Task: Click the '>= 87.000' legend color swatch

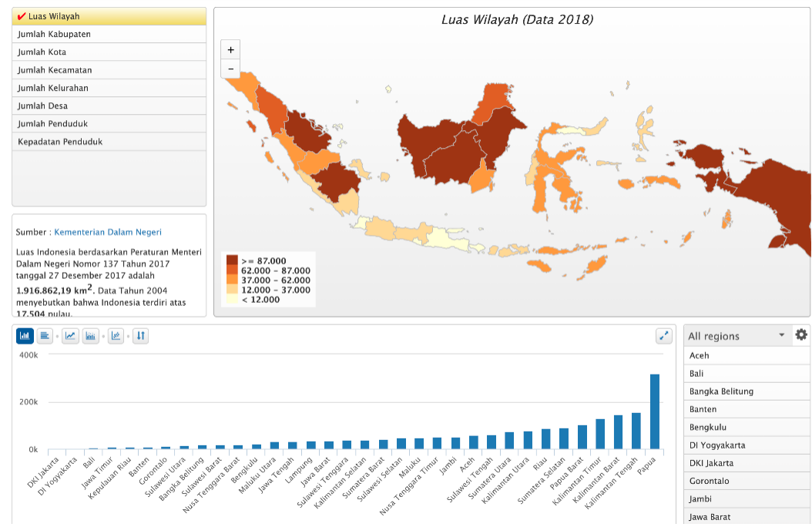Action: (232, 260)
